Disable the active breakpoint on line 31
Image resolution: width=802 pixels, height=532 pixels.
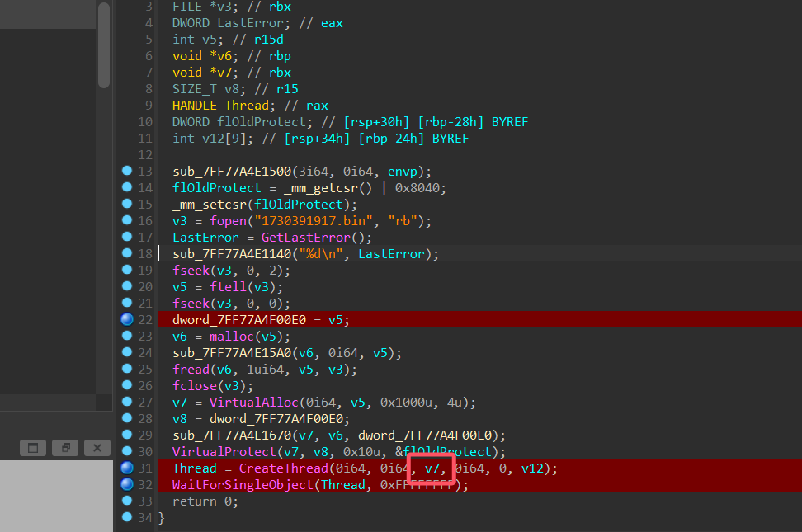pos(127,468)
